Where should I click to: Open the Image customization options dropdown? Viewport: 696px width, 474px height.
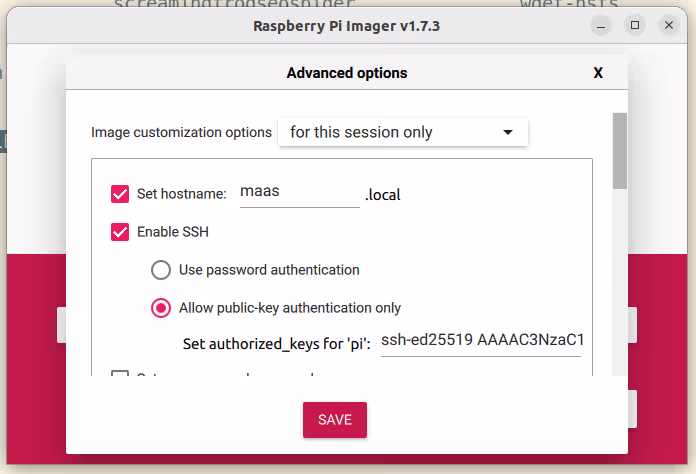point(402,132)
